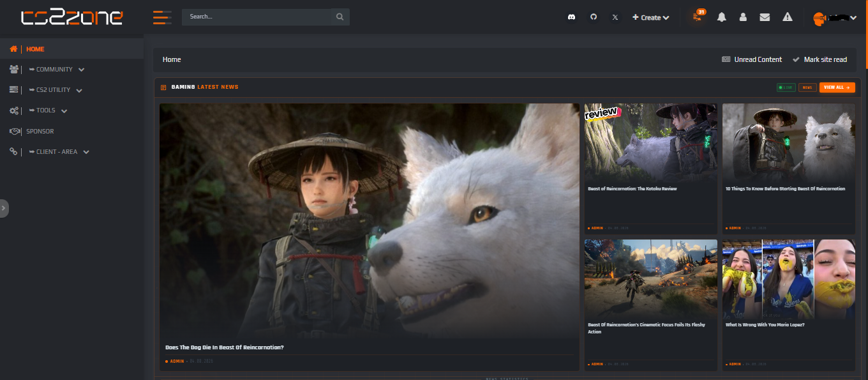868x380 pixels.
Task: Expand the collapsed side panel arrow
Action: click(x=4, y=208)
